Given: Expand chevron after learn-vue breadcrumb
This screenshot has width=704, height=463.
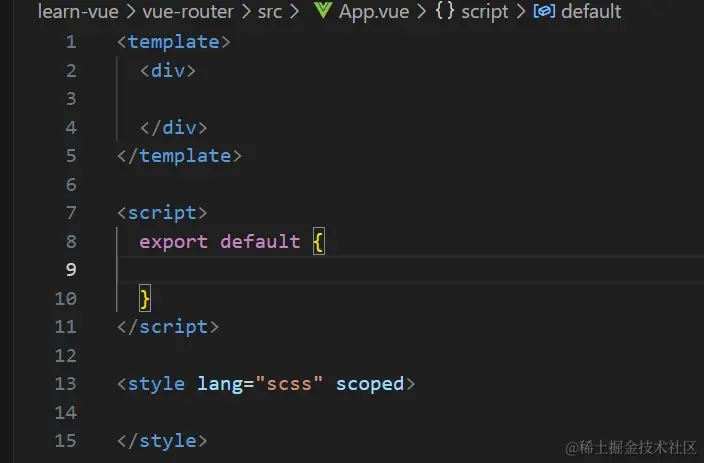Looking at the screenshot, I should (x=131, y=12).
